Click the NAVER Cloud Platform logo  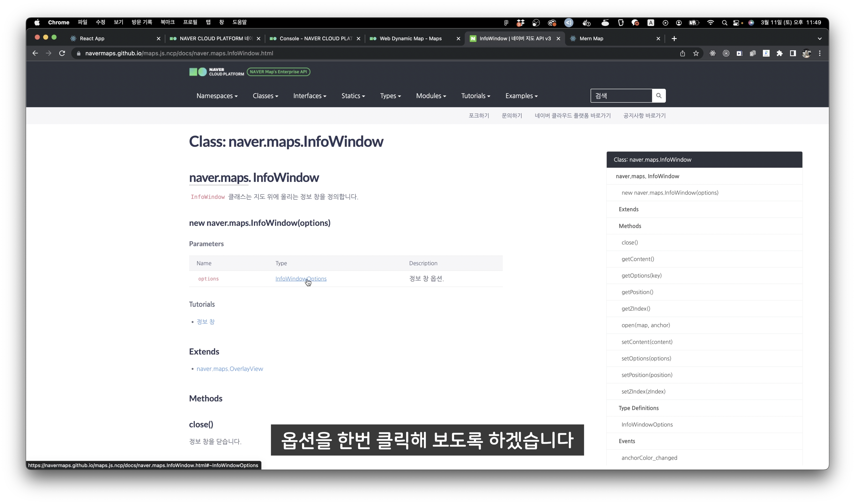(x=216, y=72)
